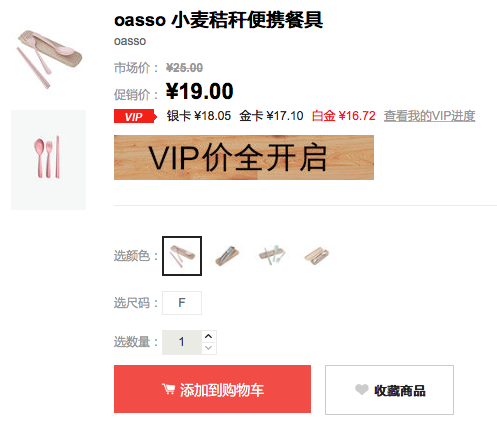Decrease quantity with the down arrow
This screenshot has width=497, height=421.
pyautogui.click(x=209, y=348)
